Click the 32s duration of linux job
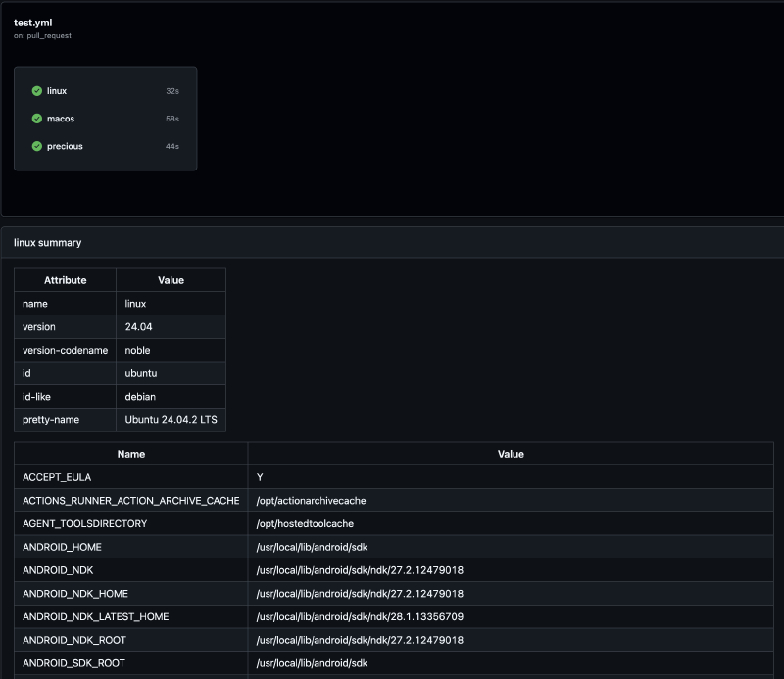 [172, 91]
